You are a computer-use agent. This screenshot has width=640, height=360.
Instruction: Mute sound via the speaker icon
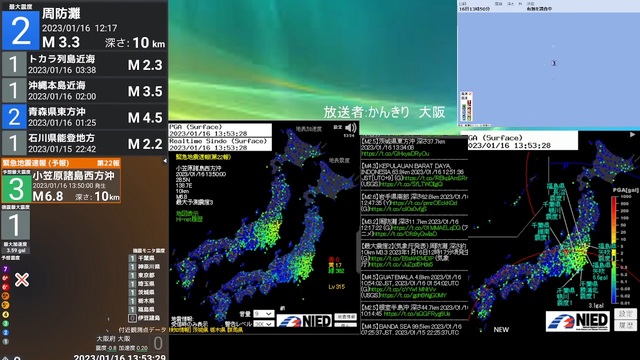point(351,128)
